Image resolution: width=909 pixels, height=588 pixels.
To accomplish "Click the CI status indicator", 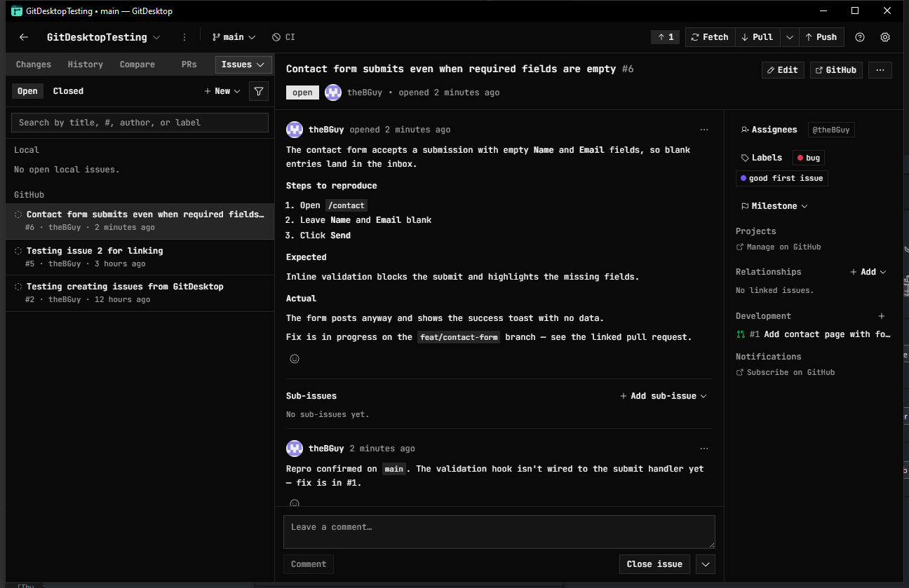I will [x=283, y=37].
